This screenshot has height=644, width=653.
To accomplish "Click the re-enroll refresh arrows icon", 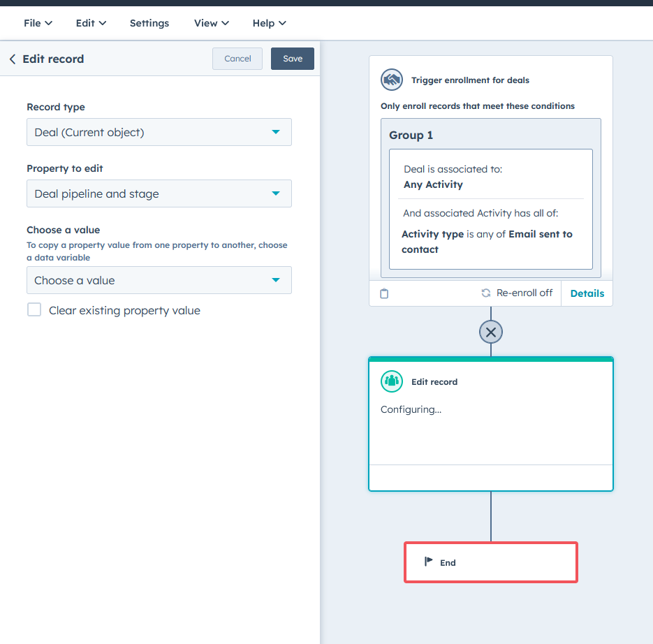I will point(487,293).
